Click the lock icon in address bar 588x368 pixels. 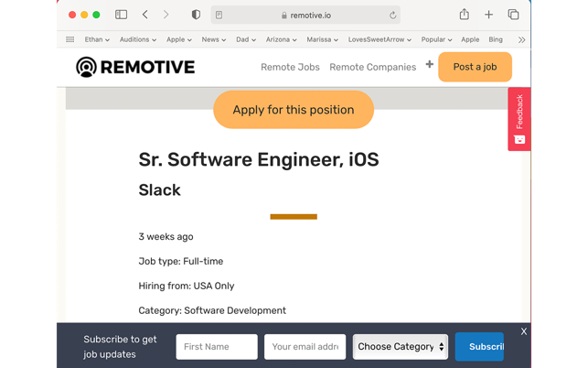click(284, 16)
